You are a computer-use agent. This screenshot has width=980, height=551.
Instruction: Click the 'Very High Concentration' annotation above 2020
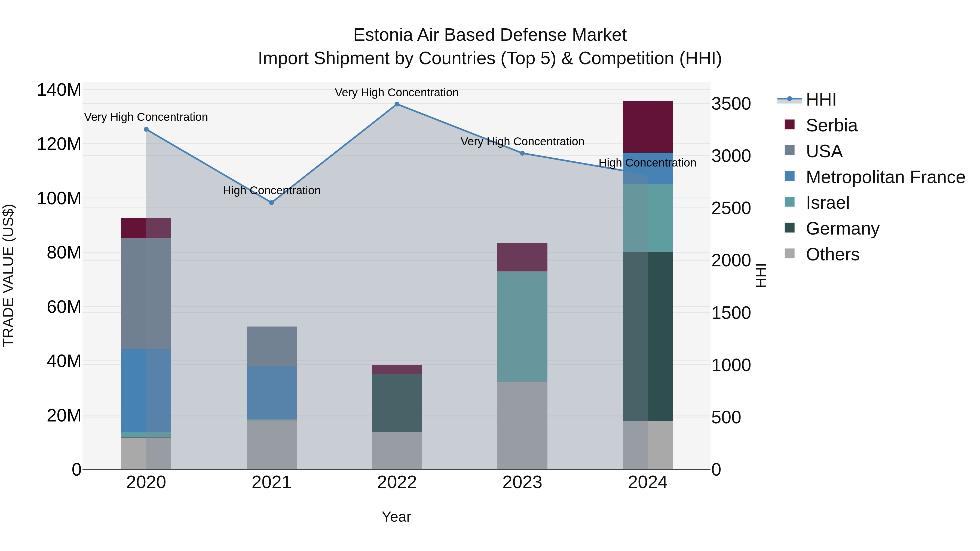[146, 117]
